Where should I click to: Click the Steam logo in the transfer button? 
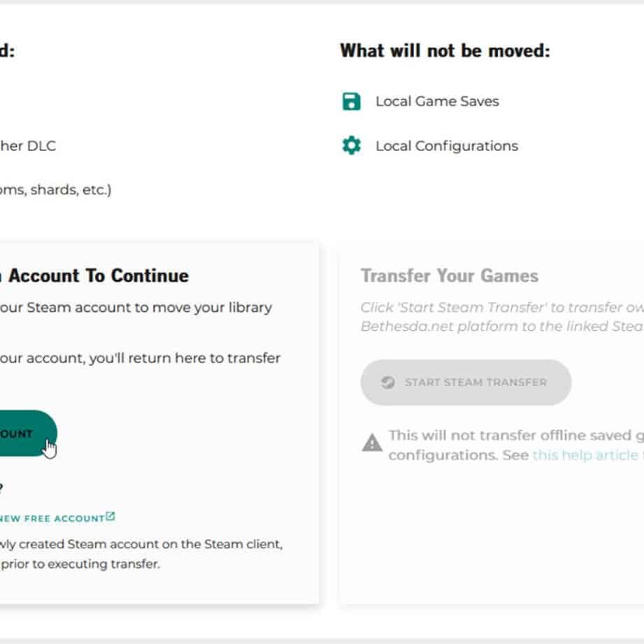[x=387, y=382]
